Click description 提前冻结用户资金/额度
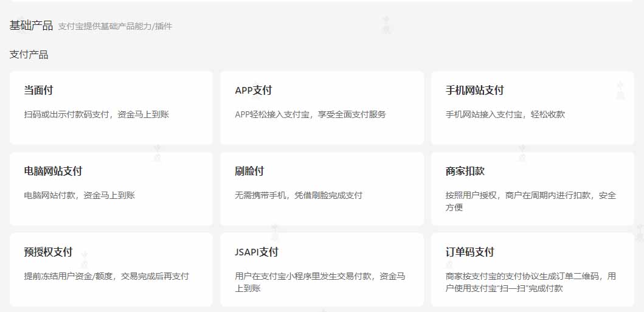Viewport: 644px width, 312px height. (106, 276)
